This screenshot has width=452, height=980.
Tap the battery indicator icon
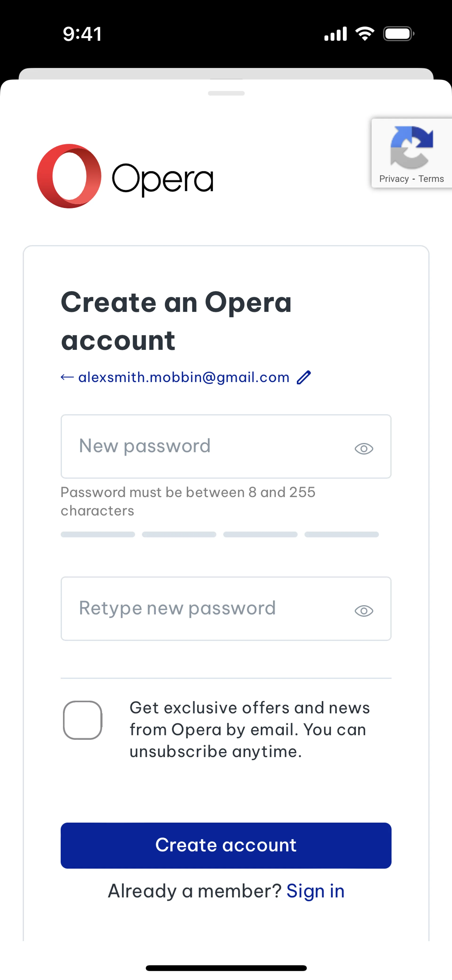(398, 34)
